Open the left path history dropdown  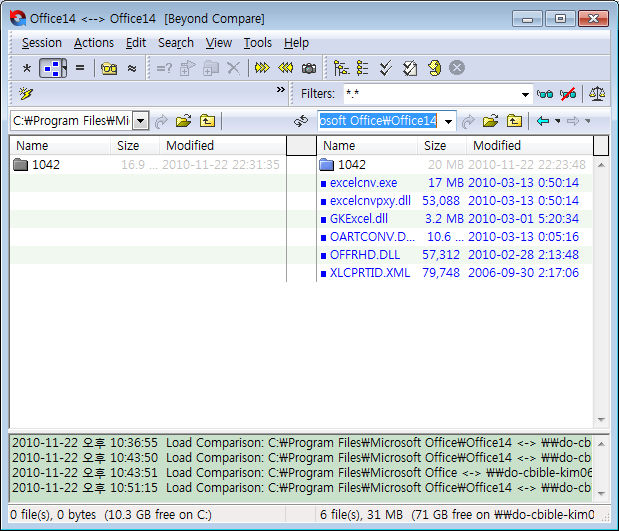tap(141, 121)
